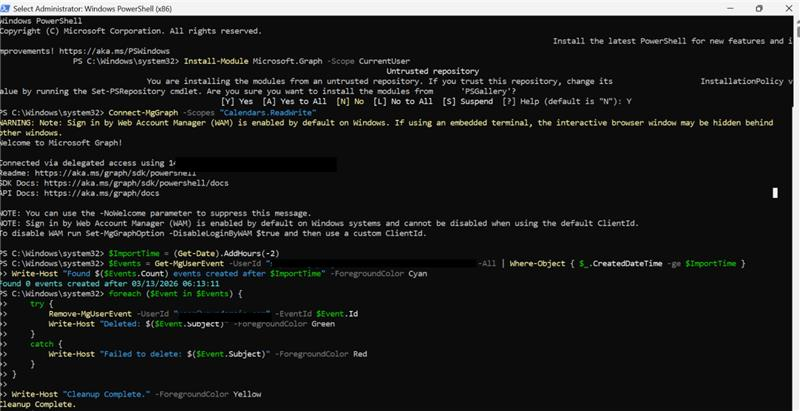
Task: Click the API Docs https://aka.ms/graph/docs URL
Action: click(102, 193)
